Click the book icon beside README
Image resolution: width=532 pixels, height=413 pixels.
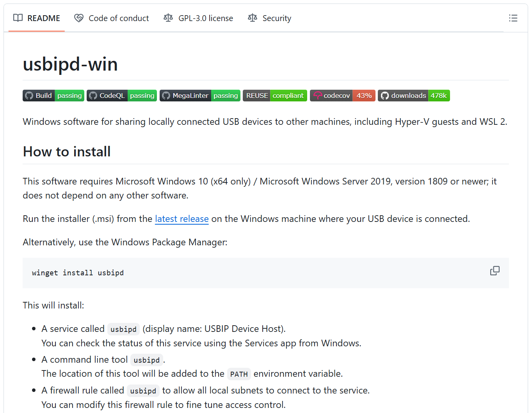click(18, 18)
